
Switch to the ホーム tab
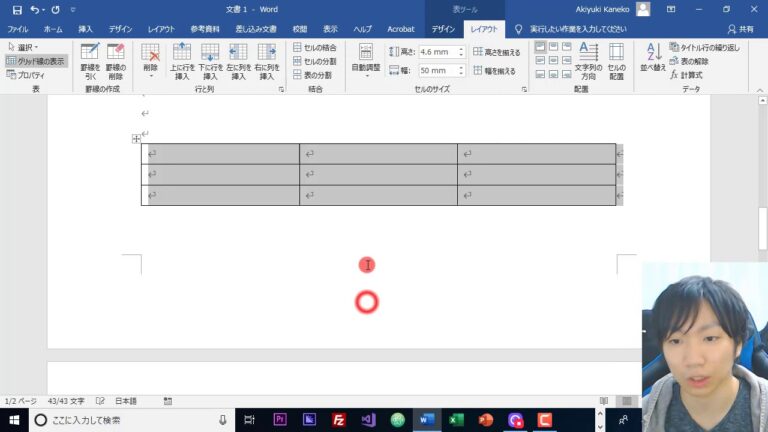point(53,29)
